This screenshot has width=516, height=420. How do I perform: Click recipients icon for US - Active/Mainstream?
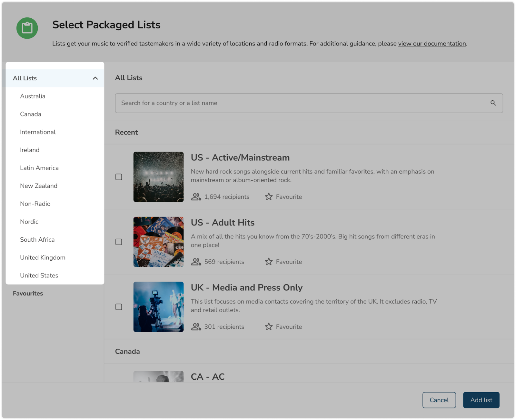click(x=196, y=197)
